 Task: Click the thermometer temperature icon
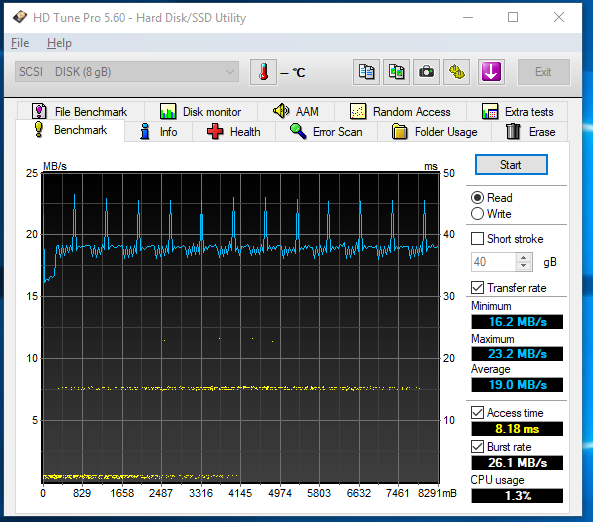click(x=264, y=72)
